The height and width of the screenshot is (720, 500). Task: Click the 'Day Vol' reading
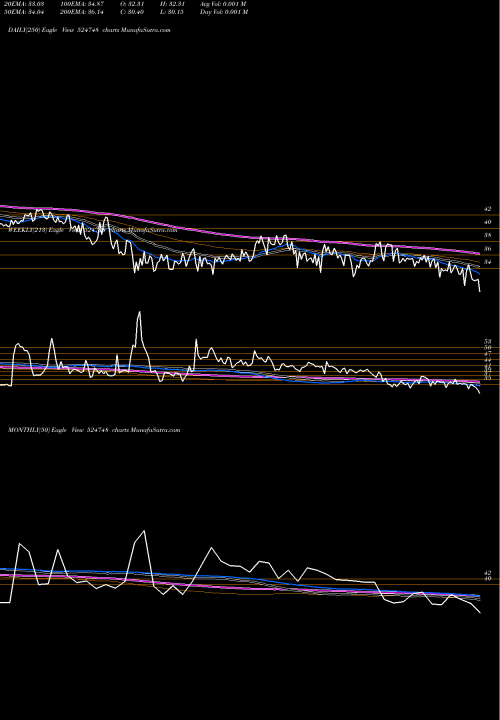point(224,12)
